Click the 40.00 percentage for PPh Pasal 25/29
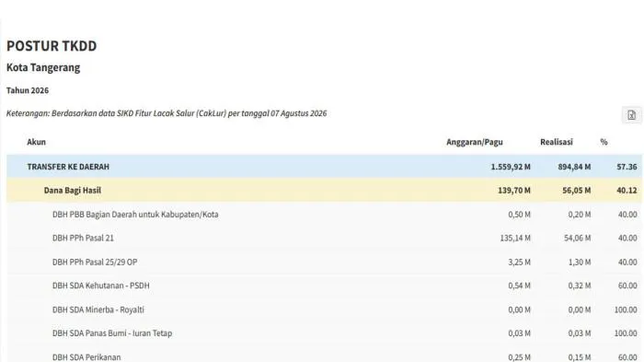Image resolution: width=644 pixels, height=362 pixels. click(x=627, y=262)
